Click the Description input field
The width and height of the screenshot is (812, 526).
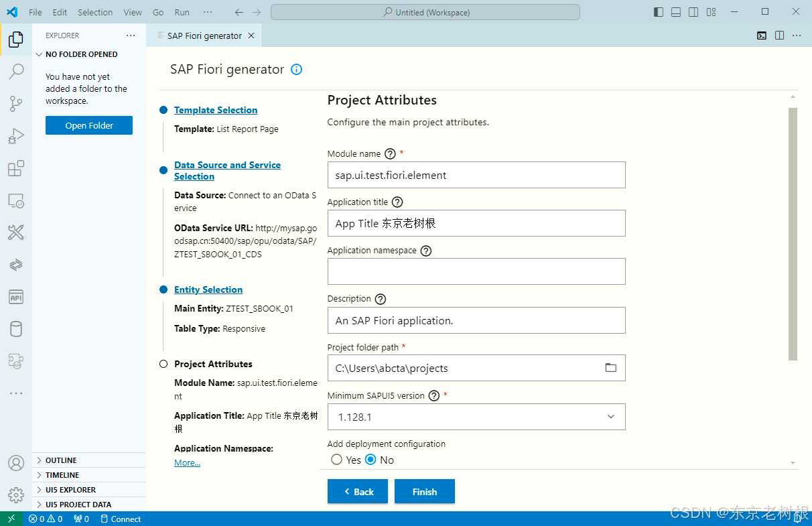[476, 320]
